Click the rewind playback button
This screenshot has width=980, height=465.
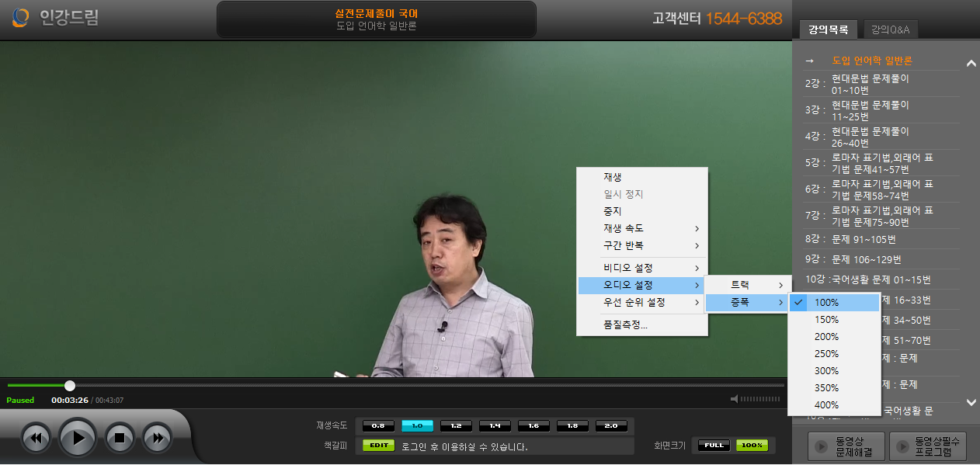click(x=36, y=439)
